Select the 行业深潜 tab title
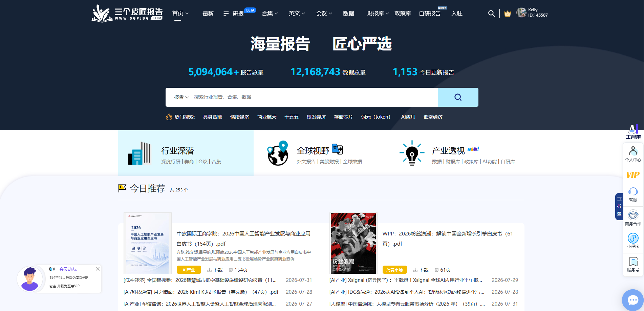Viewport: 644px width, 311px height. 177,150
